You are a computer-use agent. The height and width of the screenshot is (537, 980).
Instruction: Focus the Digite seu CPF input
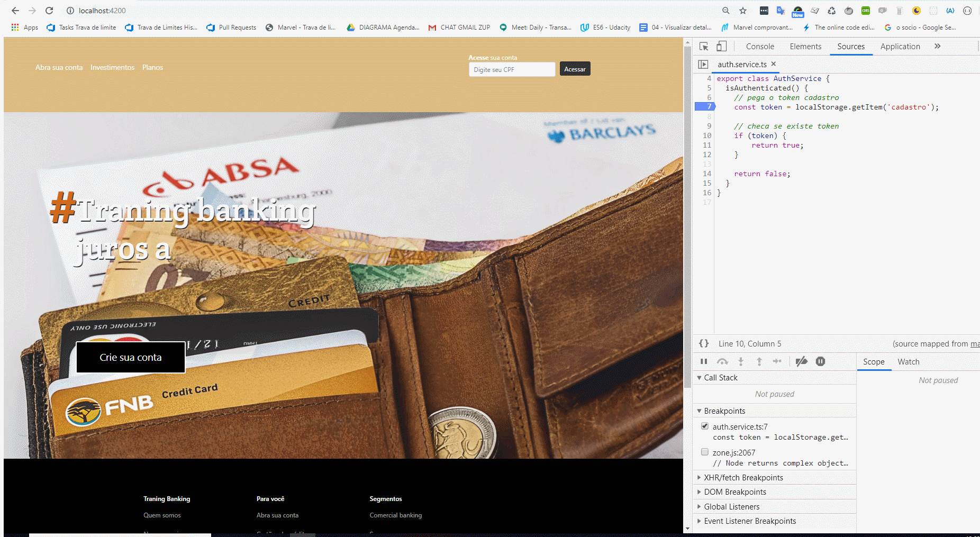512,69
